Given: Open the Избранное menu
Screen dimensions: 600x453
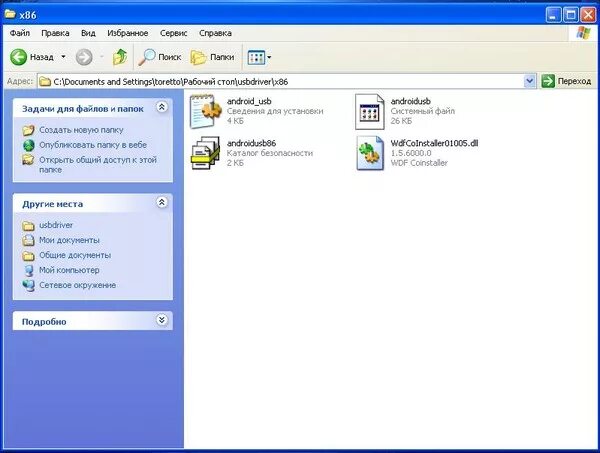Looking at the screenshot, I should (127, 33).
